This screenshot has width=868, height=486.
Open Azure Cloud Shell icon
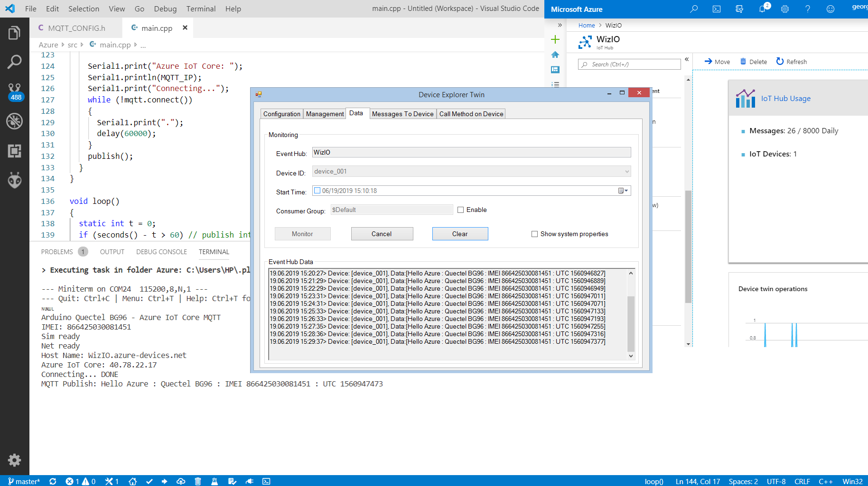coord(717,9)
